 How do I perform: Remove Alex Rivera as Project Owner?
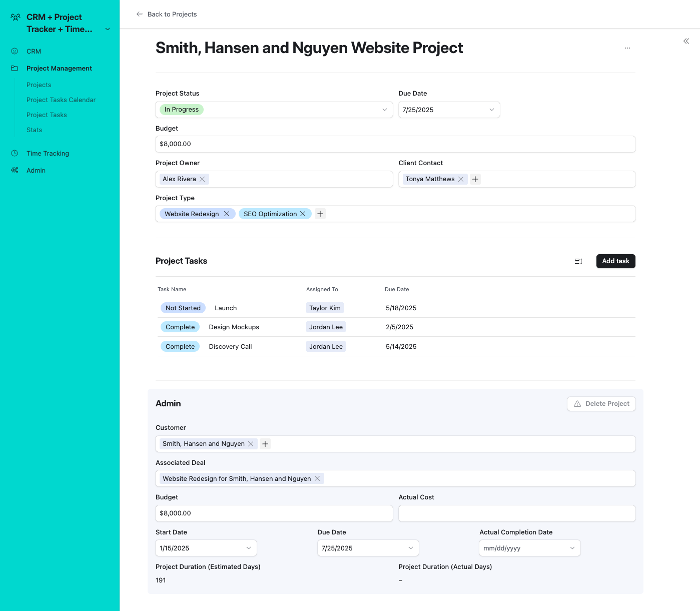(202, 179)
